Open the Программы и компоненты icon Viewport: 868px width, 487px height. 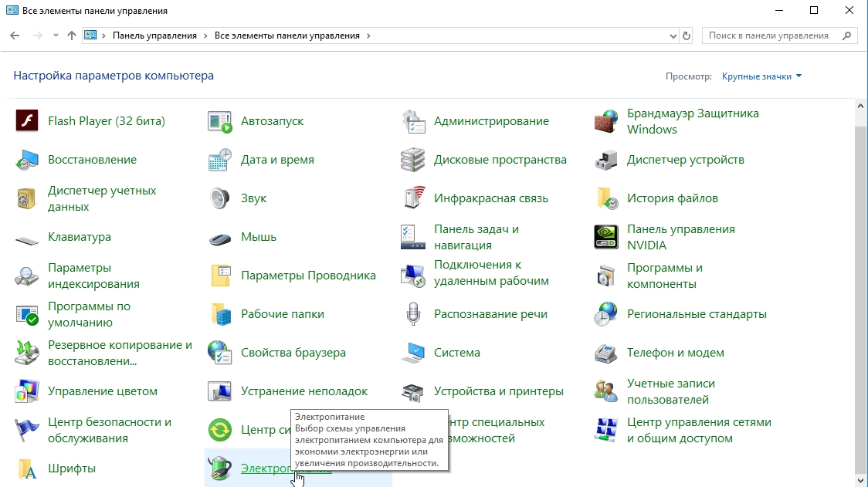coord(605,275)
